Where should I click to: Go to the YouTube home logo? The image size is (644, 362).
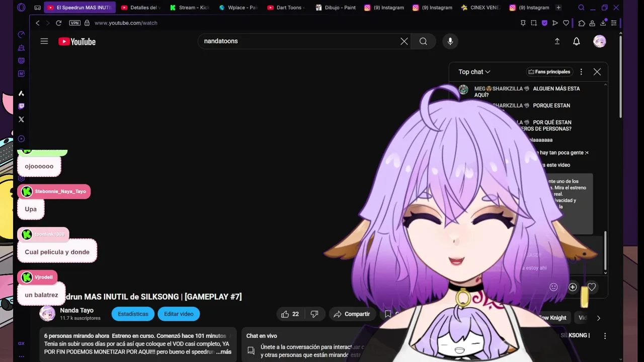(77, 42)
